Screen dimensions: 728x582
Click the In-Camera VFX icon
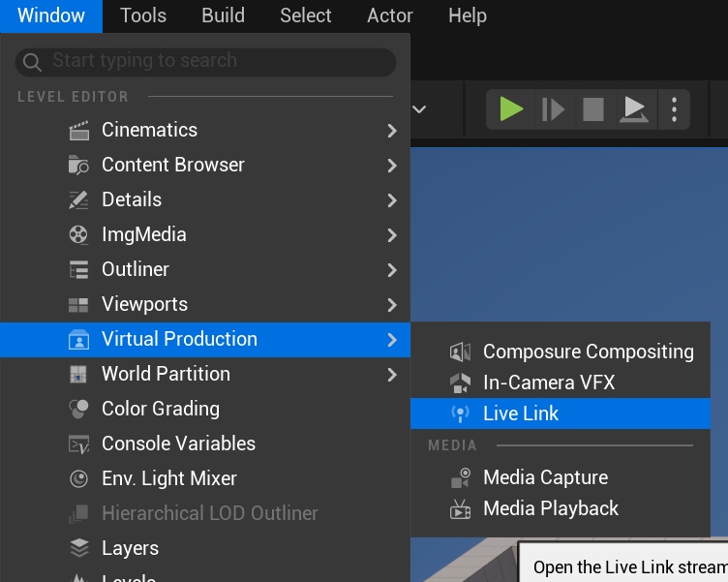(x=461, y=383)
